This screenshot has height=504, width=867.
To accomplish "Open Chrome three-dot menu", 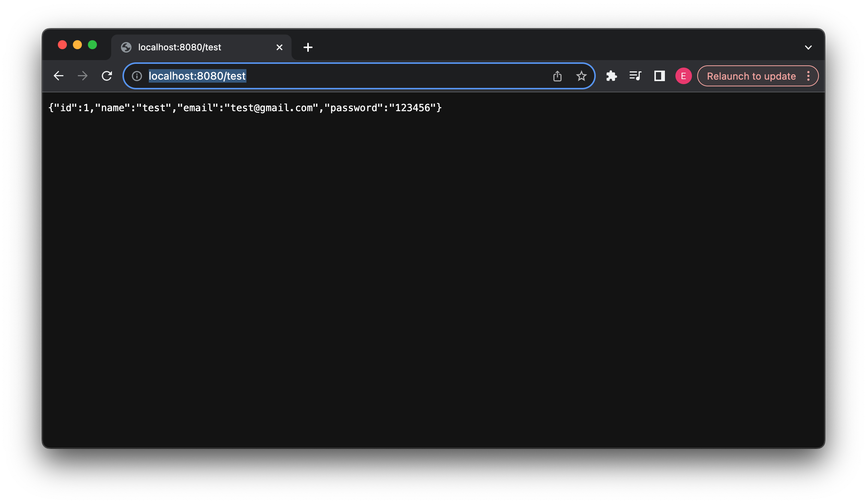I will [808, 76].
